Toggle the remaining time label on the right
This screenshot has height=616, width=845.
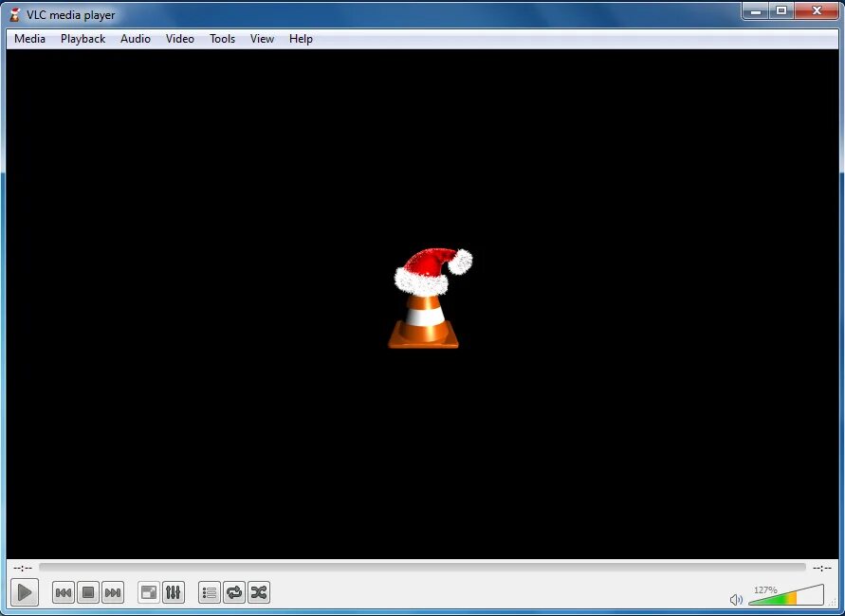[822, 568]
